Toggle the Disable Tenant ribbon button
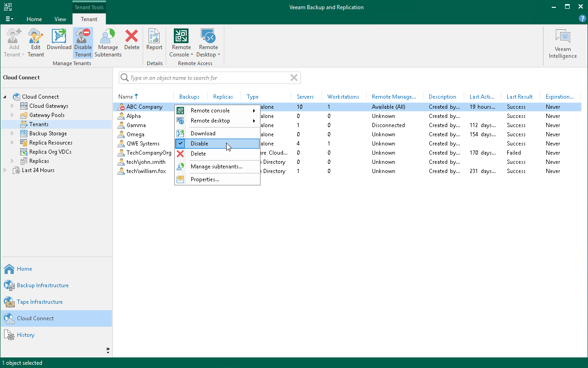 (83, 43)
